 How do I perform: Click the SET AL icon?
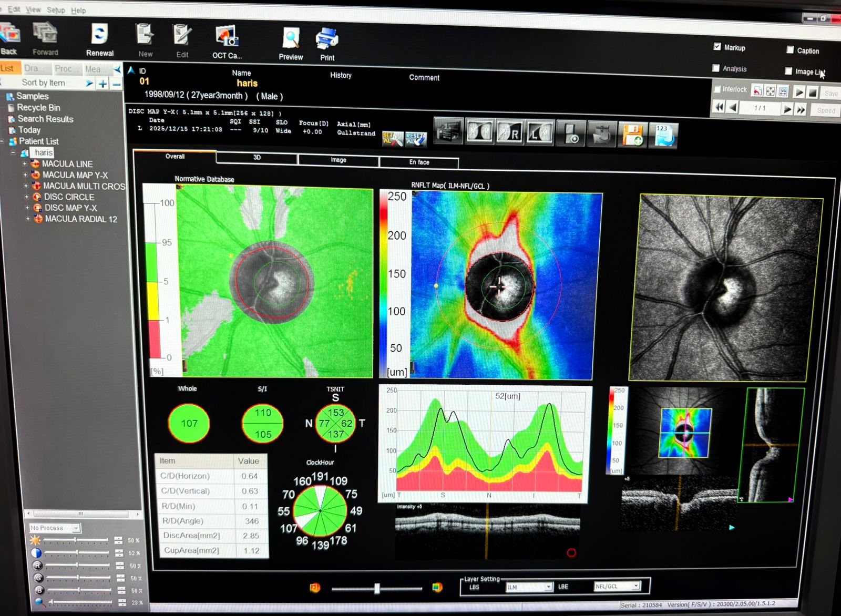click(392, 138)
